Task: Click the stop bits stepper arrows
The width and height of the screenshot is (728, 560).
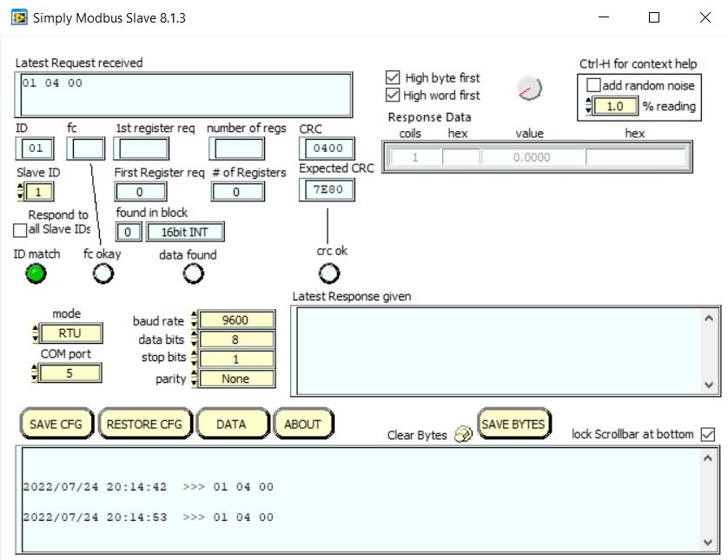Action: [x=194, y=359]
